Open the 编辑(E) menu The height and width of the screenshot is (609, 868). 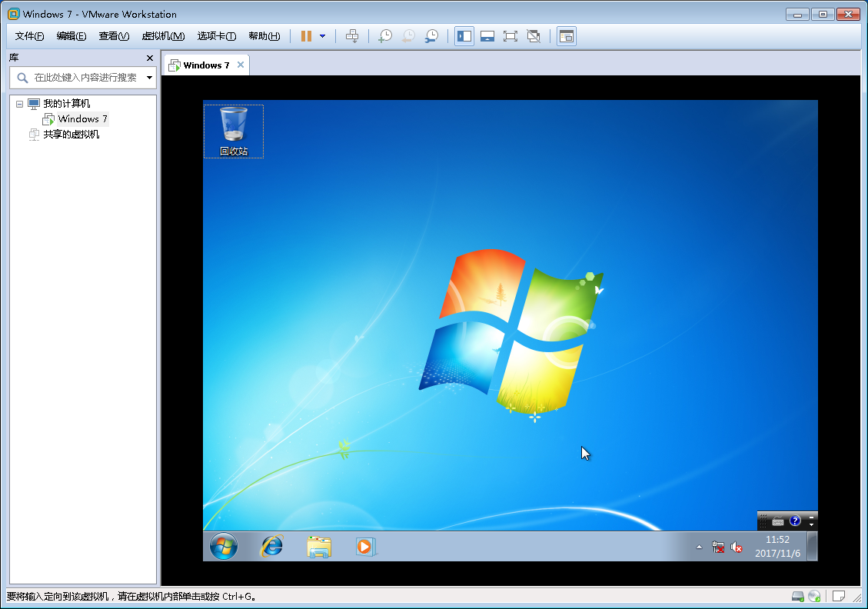point(72,36)
